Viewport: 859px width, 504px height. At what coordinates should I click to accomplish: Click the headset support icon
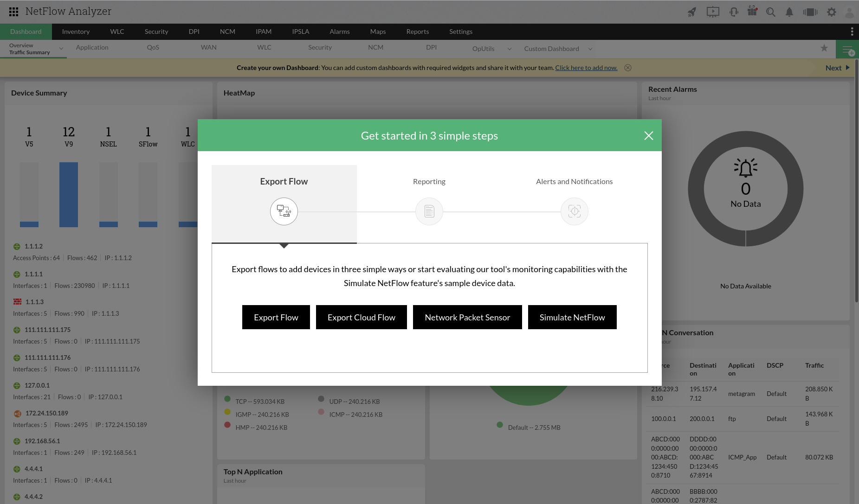point(734,12)
